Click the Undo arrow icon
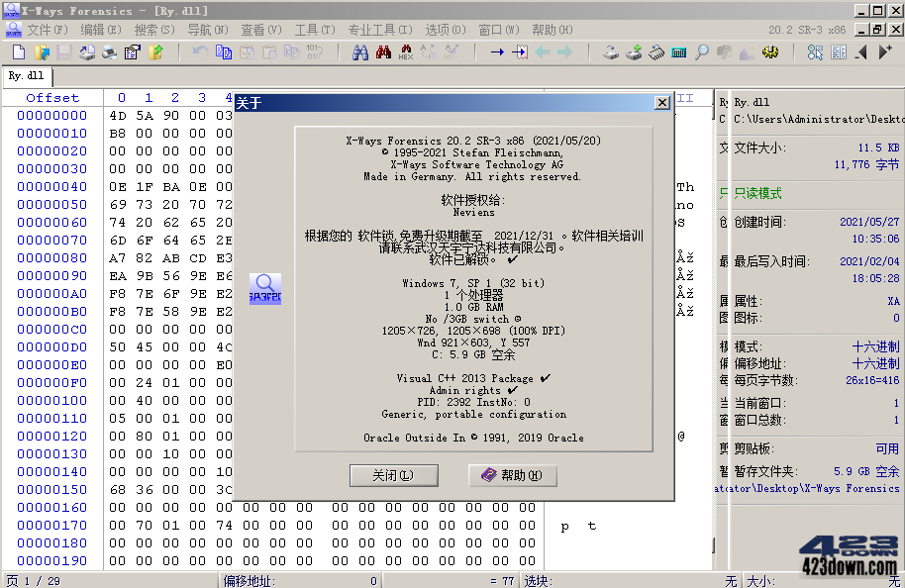 point(200,54)
